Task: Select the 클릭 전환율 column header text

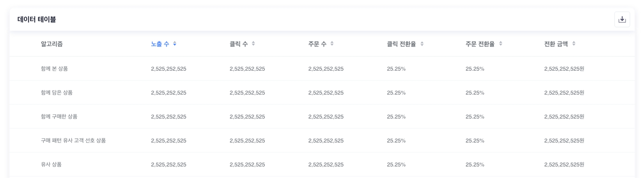Action: [x=401, y=44]
